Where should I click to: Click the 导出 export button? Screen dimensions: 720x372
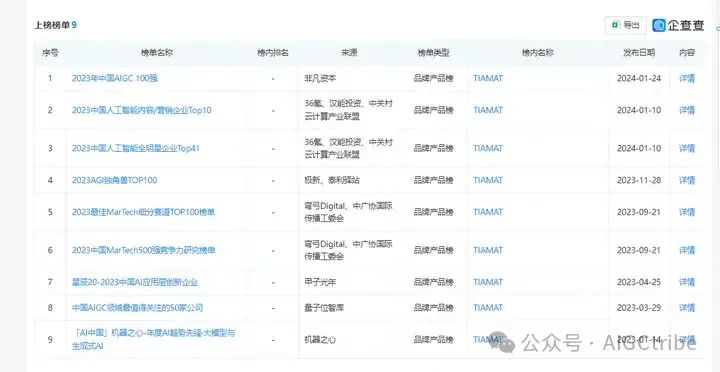(625, 25)
